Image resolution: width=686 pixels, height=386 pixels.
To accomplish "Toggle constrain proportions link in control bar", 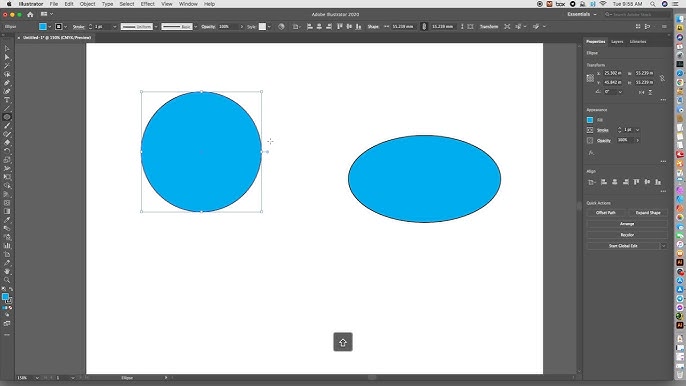I will [424, 27].
